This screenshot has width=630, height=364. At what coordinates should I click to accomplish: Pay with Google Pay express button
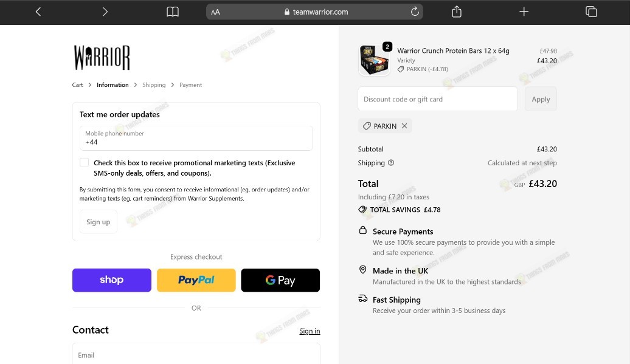(280, 280)
